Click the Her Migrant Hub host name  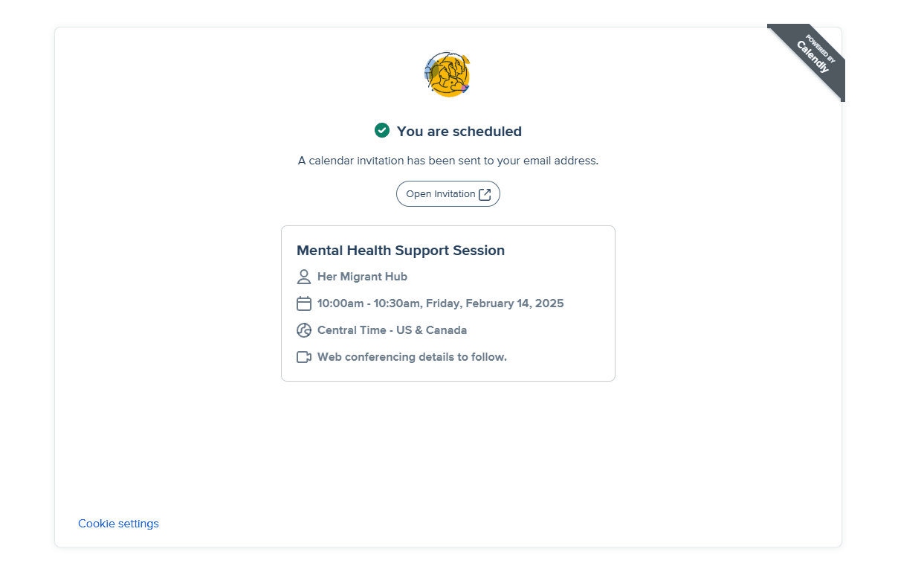(x=362, y=277)
